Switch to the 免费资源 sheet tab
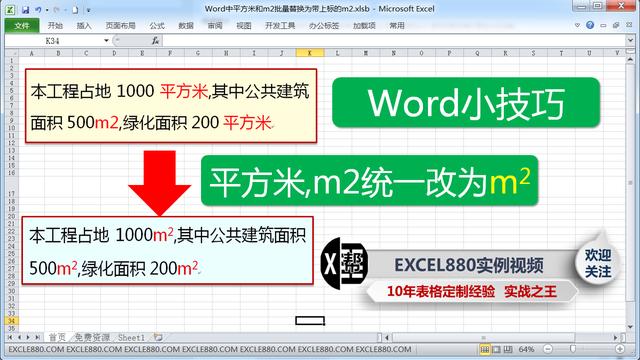The width and height of the screenshot is (640, 360). click(92, 338)
